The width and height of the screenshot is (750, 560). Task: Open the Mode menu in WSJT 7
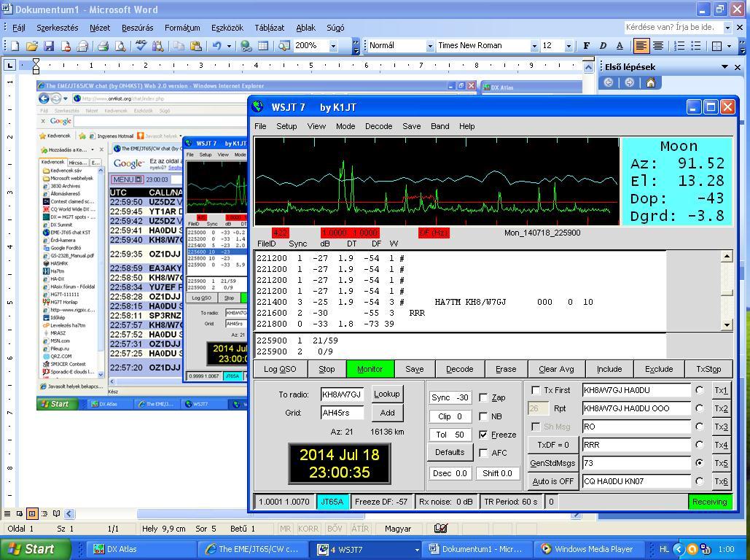coord(345,126)
